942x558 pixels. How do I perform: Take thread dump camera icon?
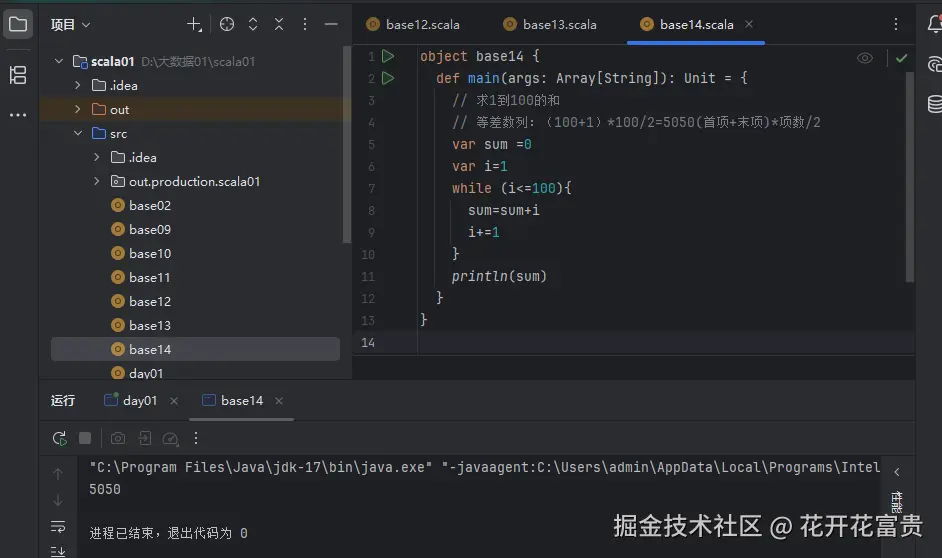(118, 438)
